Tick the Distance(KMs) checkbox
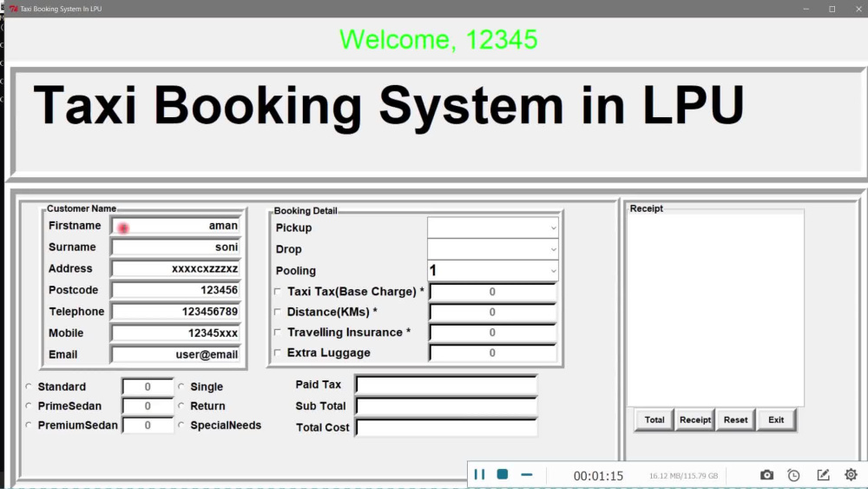 [278, 312]
